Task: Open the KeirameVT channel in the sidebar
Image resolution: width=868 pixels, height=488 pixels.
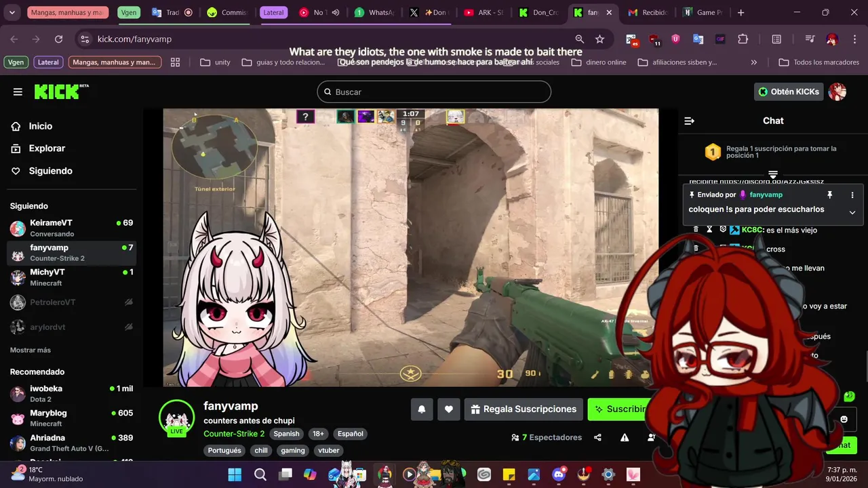Action: 71,228
